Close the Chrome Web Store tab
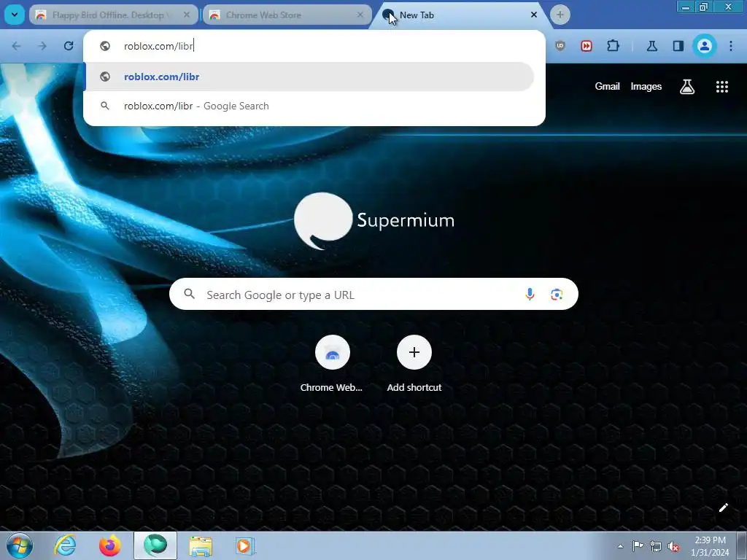Viewport: 747px width, 560px height. (360, 15)
